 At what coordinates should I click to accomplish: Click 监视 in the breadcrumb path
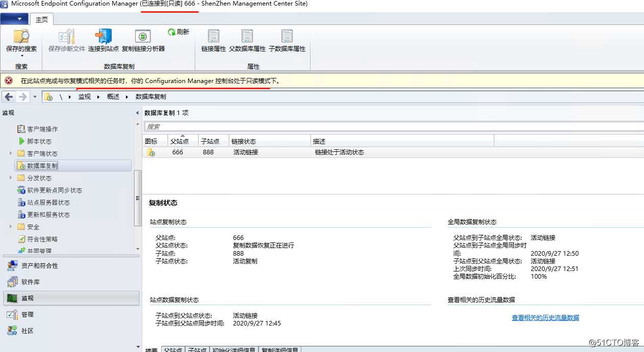point(85,97)
